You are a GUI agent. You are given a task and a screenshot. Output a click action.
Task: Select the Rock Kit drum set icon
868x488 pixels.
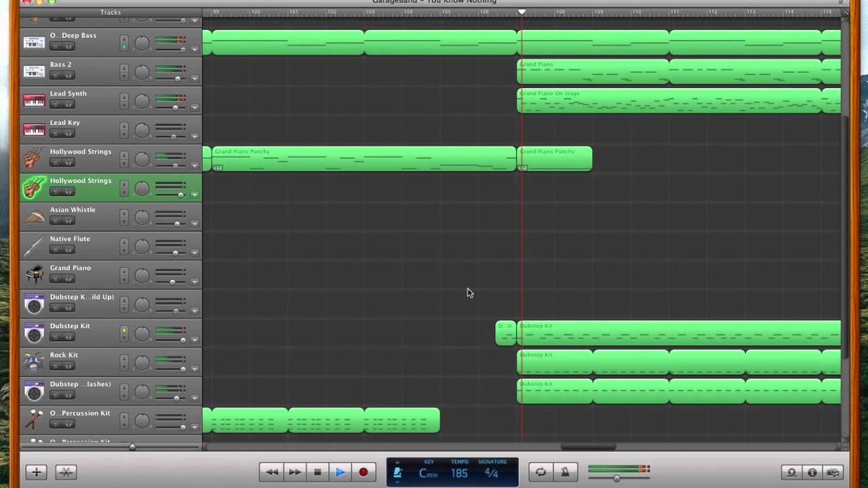pos(34,363)
